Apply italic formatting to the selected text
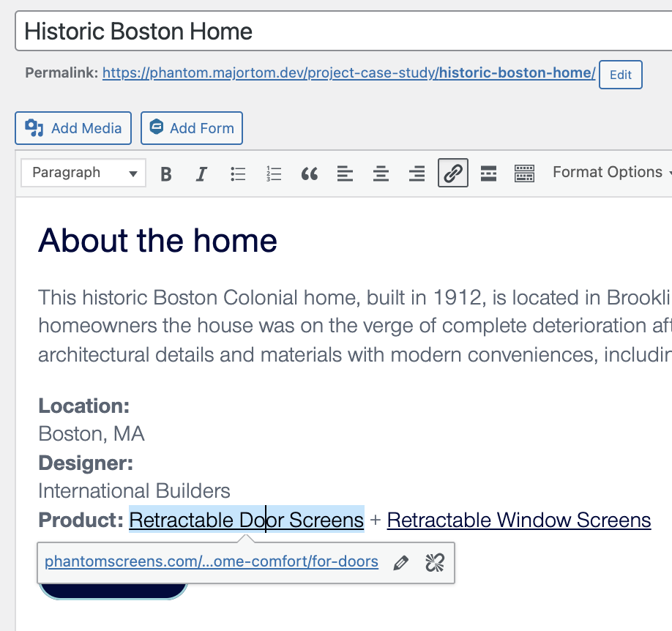 click(x=201, y=173)
